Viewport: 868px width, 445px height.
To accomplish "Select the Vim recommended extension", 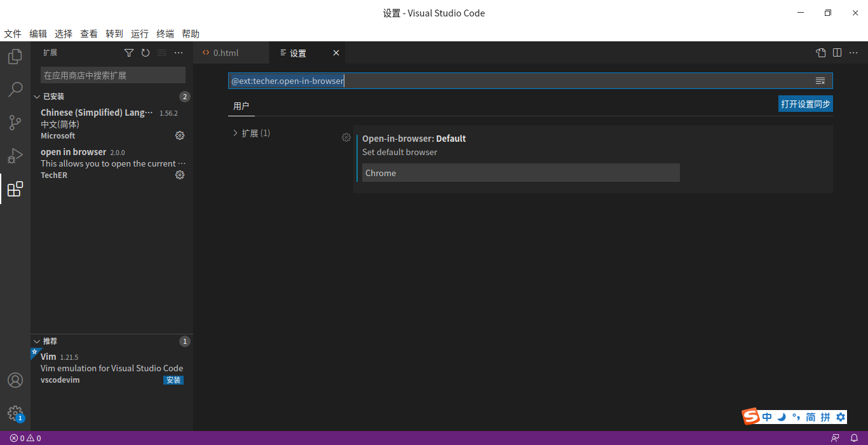I will click(x=112, y=368).
